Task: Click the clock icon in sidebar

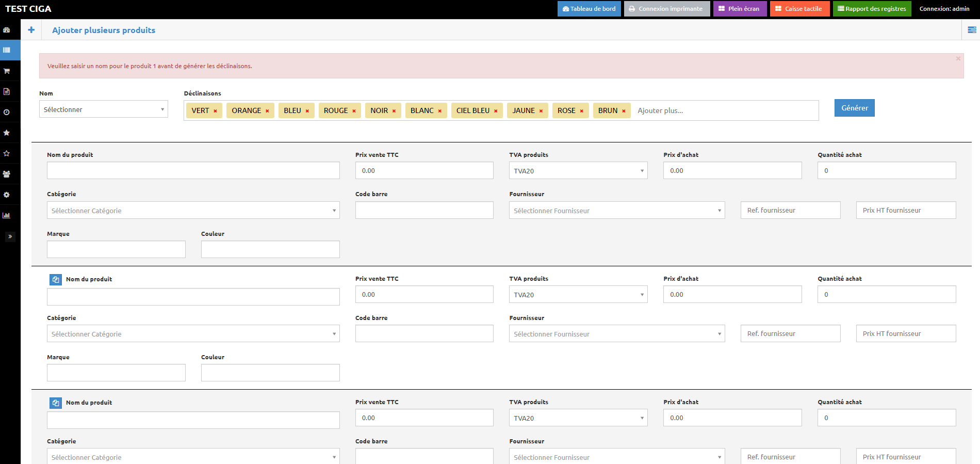Action: coord(7,112)
